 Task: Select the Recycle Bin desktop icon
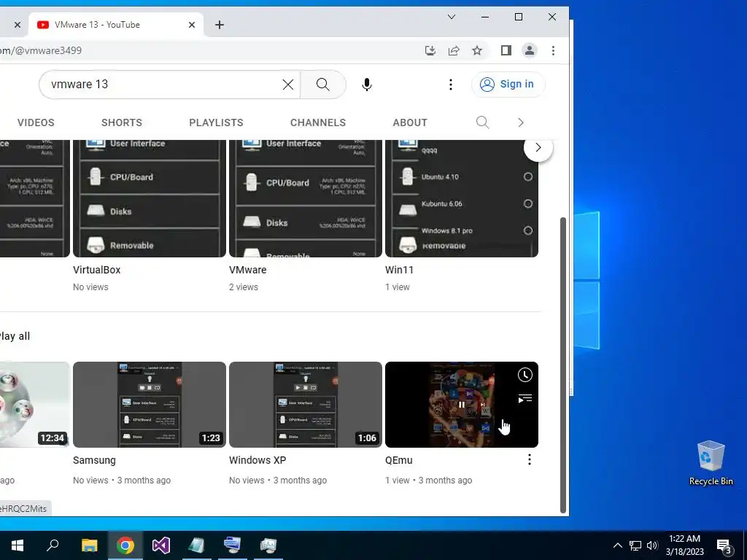tap(711, 463)
